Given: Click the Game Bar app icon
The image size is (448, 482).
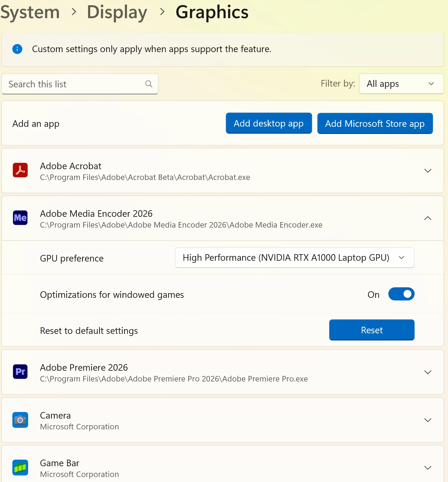Looking at the screenshot, I should 20,468.
